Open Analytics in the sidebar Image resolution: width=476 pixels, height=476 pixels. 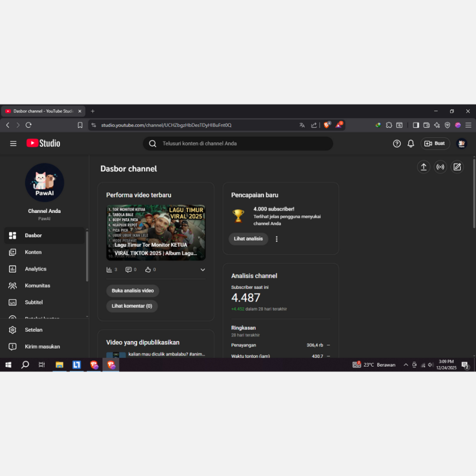[44, 269]
